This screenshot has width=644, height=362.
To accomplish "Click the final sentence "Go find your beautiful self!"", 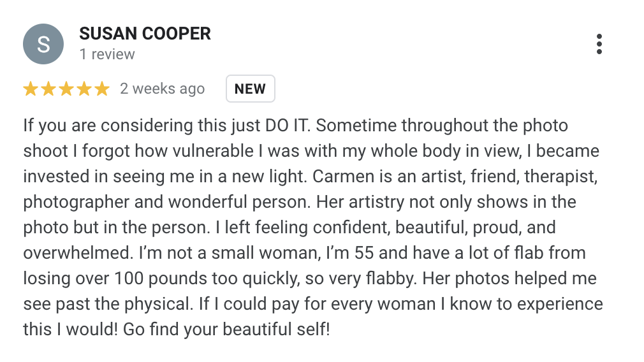I will (226, 329).
